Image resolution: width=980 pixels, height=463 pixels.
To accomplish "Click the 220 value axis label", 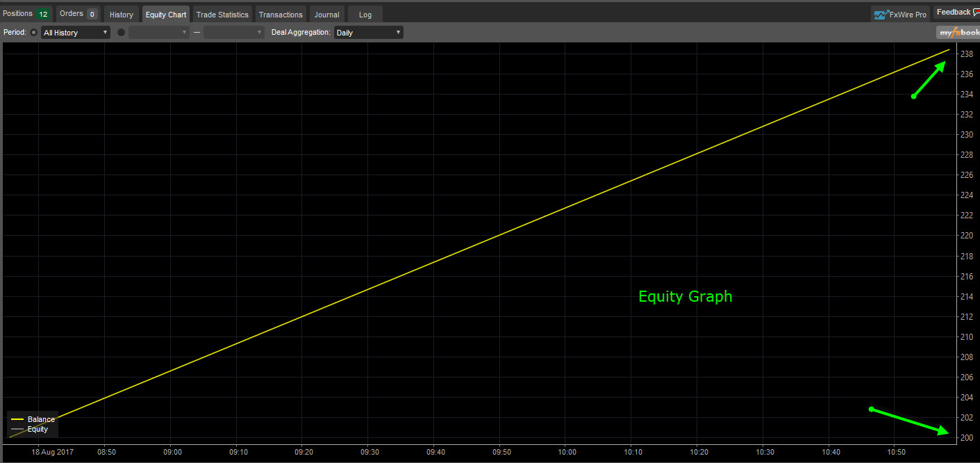I will tap(966, 236).
